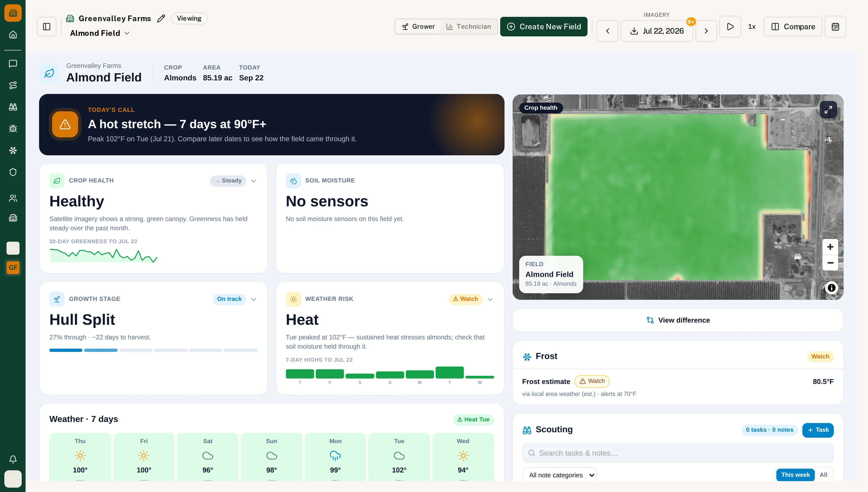This screenshot has height=492, width=868.
Task: Open the home icon in sidebar
Action: [13, 34]
